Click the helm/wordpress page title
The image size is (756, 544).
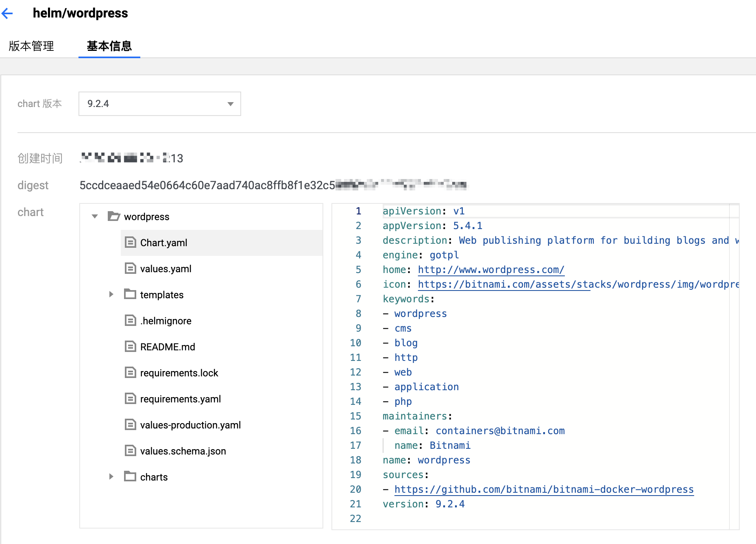pos(80,13)
